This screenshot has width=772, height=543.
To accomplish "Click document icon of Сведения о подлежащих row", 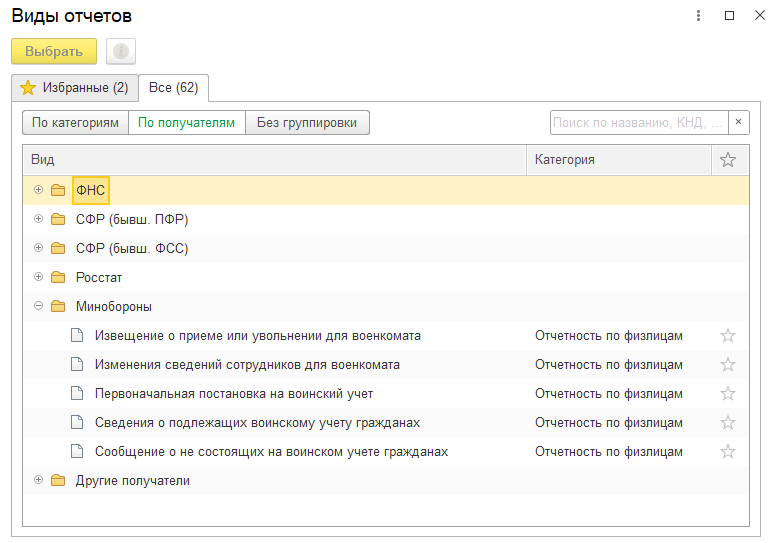I will coord(77,422).
